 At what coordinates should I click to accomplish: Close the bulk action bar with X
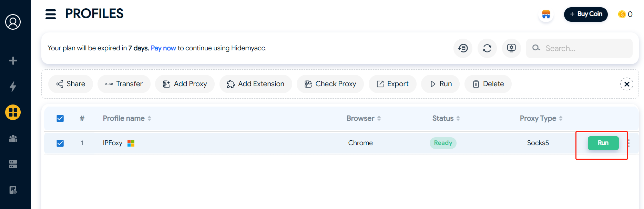[x=627, y=84]
